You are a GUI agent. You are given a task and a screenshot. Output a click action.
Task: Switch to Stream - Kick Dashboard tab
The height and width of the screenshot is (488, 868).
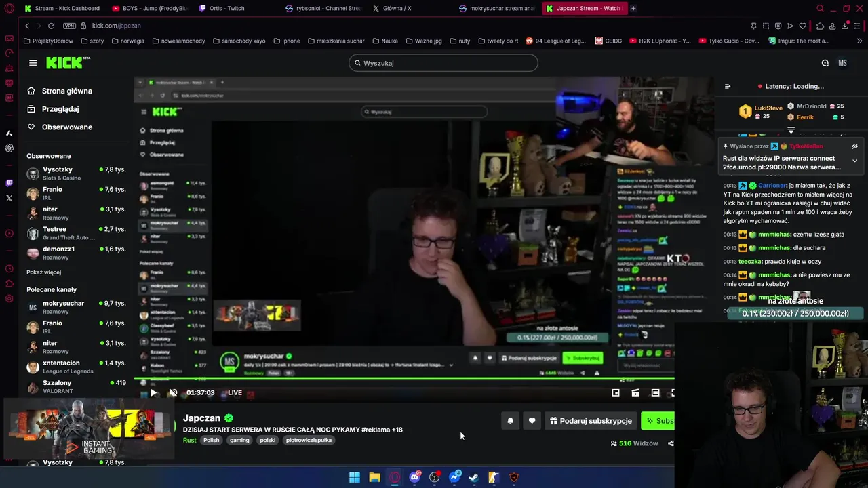pos(62,8)
